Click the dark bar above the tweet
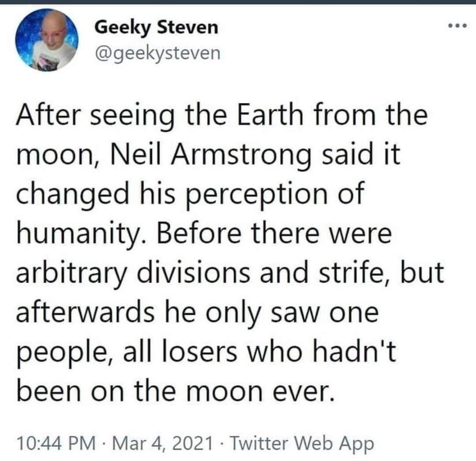The width and height of the screenshot is (476, 461). [x=238, y=2]
